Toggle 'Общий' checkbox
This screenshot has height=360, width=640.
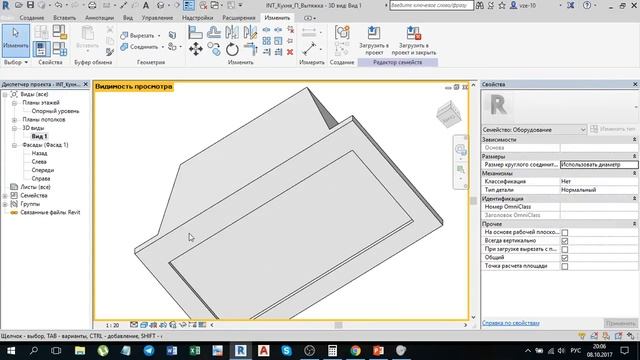pos(564,258)
